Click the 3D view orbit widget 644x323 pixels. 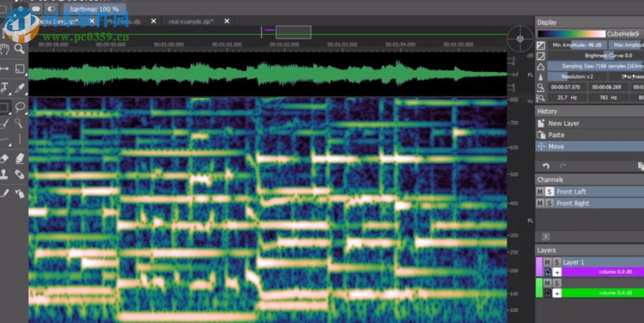click(x=520, y=39)
